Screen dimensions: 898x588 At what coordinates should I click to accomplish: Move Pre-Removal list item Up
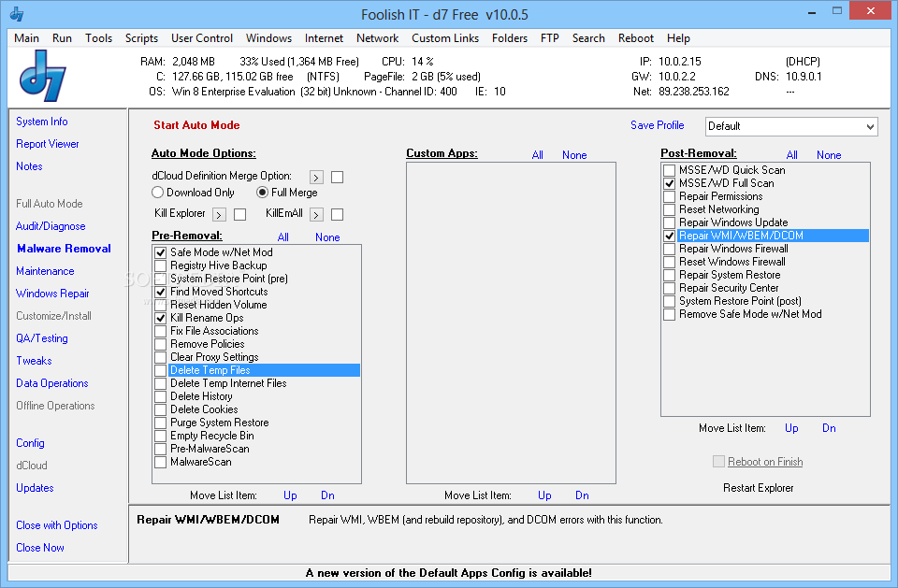tap(290, 495)
